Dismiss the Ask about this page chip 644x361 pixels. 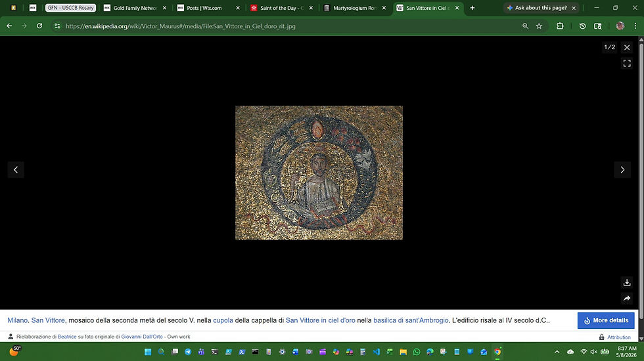click(574, 8)
